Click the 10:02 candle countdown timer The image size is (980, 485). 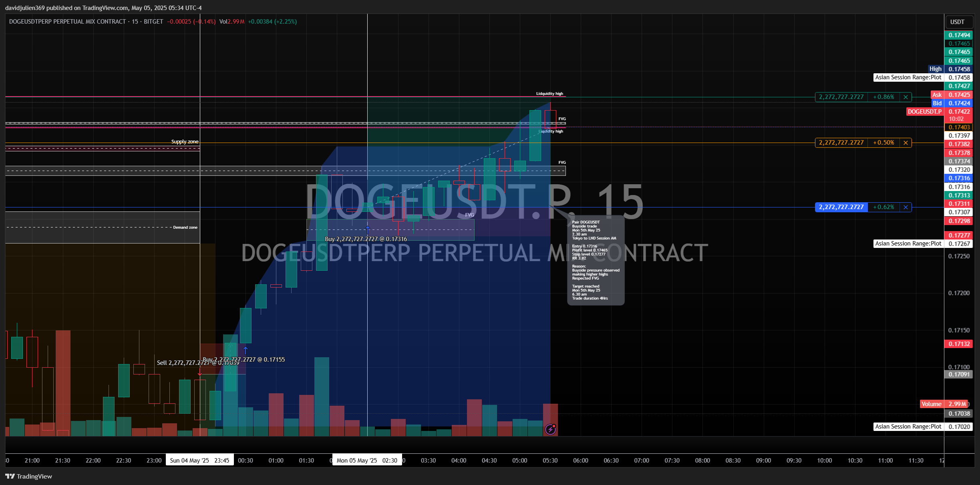point(956,119)
